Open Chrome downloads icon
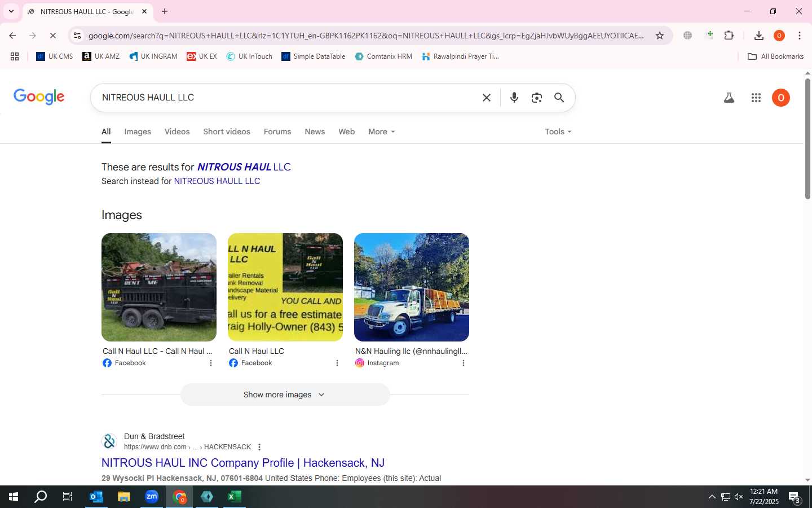 pos(759,36)
